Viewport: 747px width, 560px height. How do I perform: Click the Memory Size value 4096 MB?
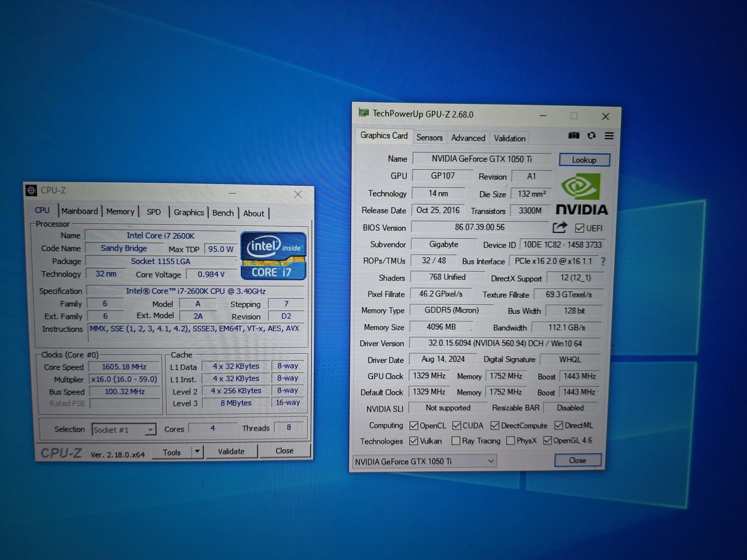tap(441, 327)
